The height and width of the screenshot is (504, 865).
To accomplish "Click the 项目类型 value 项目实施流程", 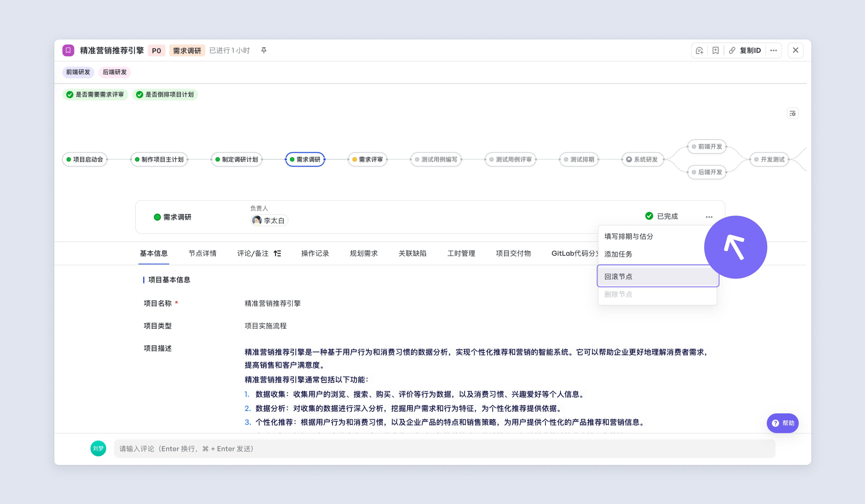I will point(266,326).
